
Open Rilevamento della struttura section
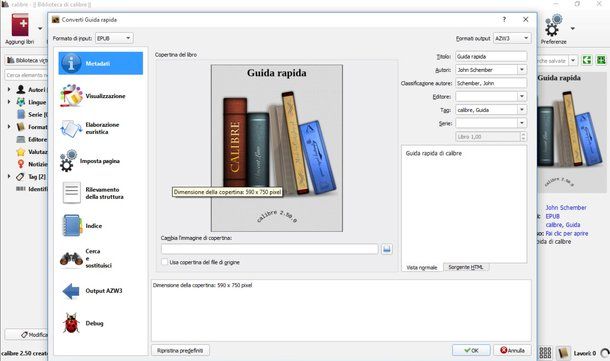click(100, 193)
